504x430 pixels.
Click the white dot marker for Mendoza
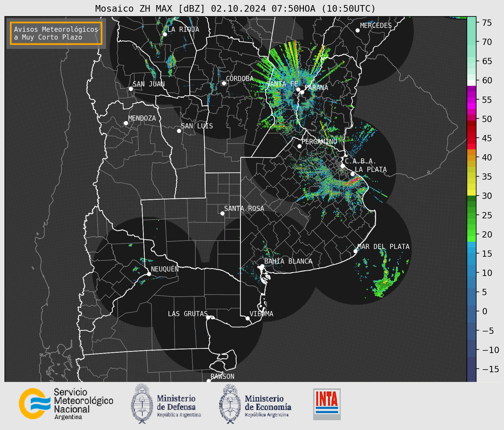click(126, 123)
